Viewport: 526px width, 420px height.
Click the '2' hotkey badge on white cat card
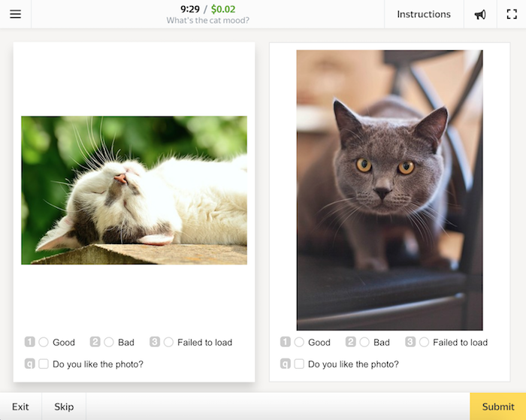click(x=95, y=342)
